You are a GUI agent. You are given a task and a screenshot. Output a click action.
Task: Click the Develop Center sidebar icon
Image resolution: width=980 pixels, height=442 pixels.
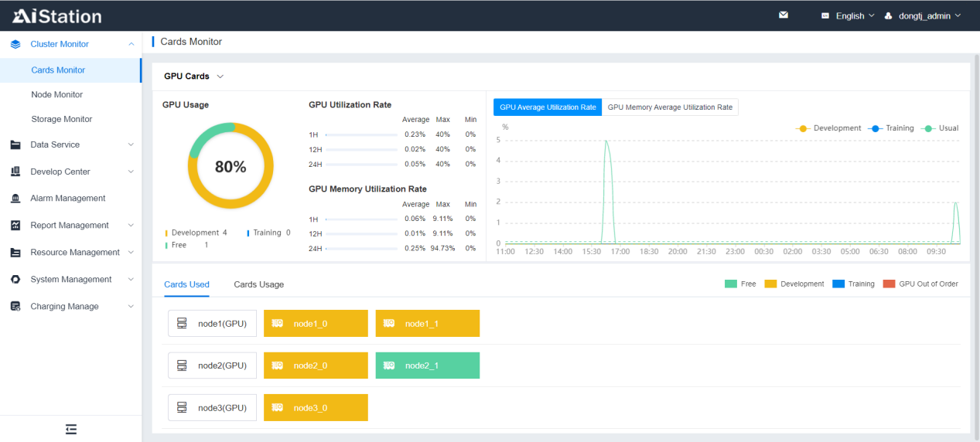15,172
